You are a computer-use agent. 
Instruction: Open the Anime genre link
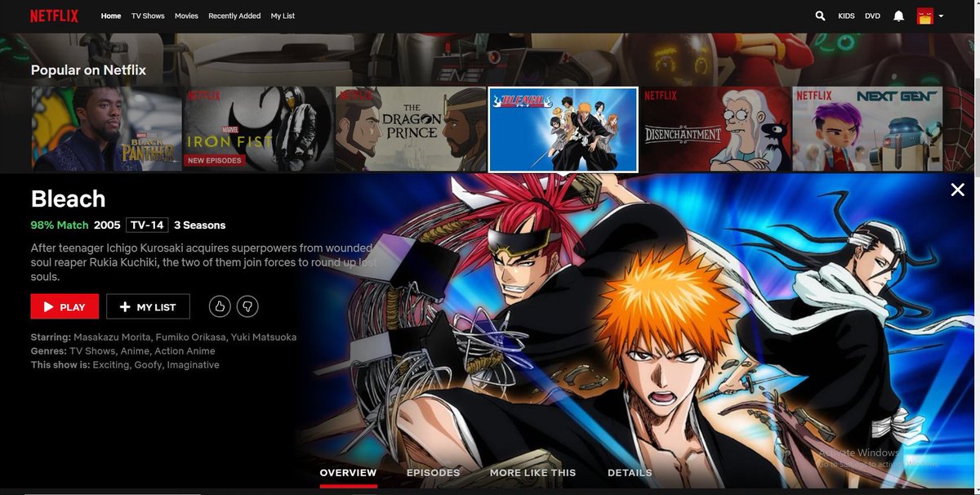[x=135, y=351]
